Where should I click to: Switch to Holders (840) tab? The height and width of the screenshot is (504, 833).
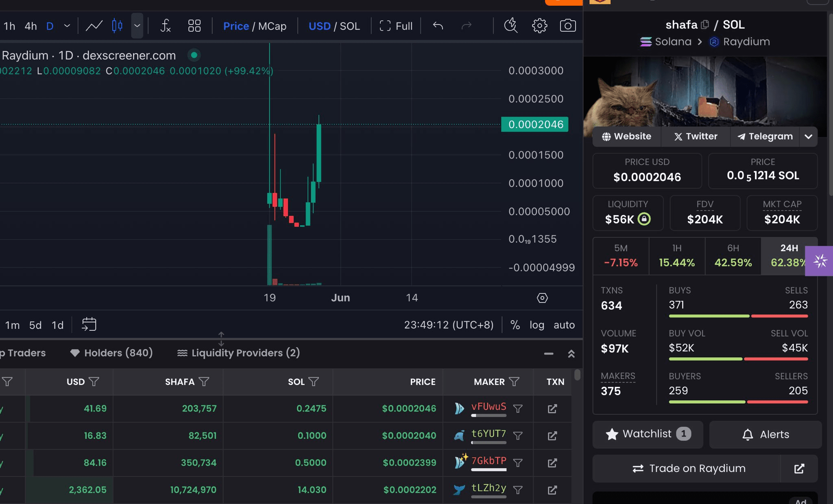(x=111, y=353)
